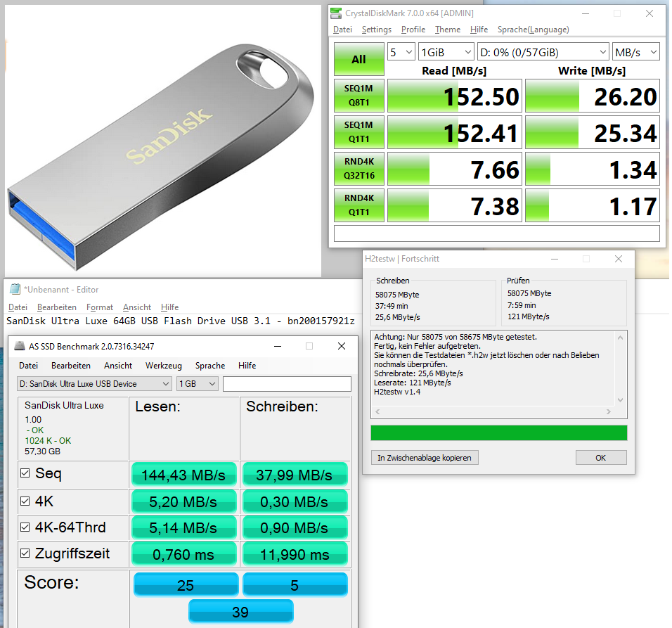Click the green All button

click(358, 59)
